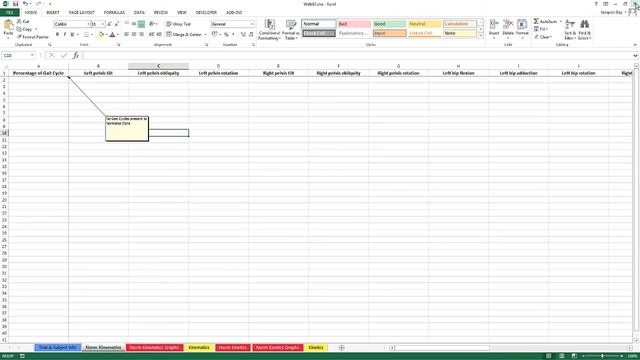Open the Borders dropdown arrow

(x=92, y=35)
